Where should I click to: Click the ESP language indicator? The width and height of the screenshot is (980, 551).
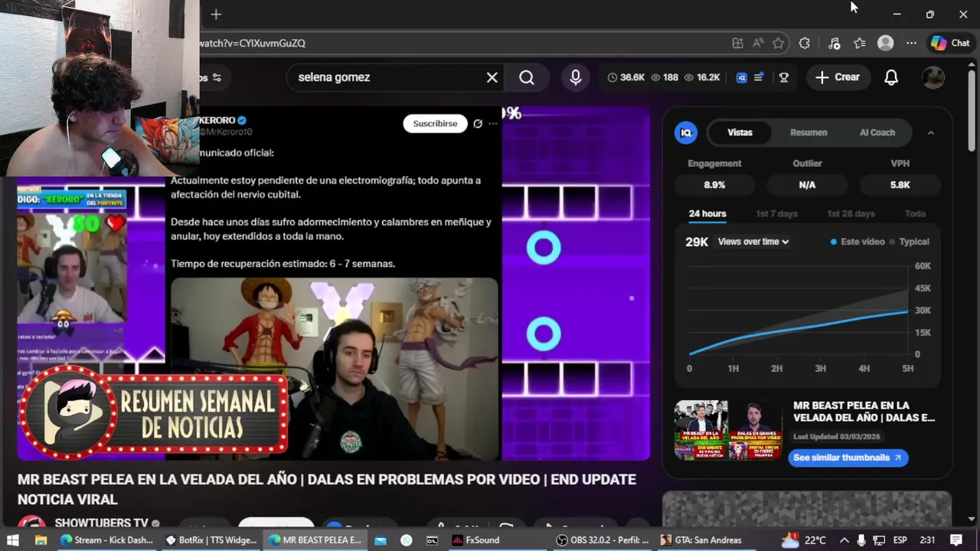(901, 540)
